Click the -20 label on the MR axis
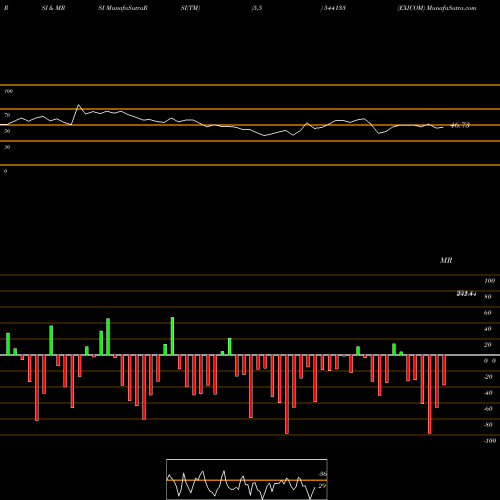 click(x=488, y=377)
